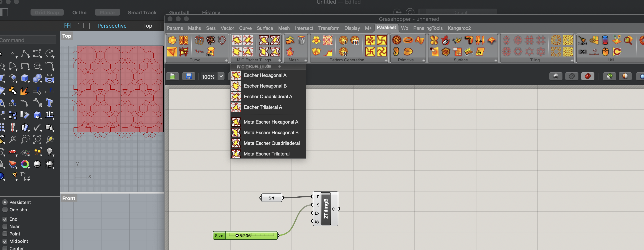Screen dimensions: 644x250
Task: Click the checkmark analyze icon
Action: 37,127
